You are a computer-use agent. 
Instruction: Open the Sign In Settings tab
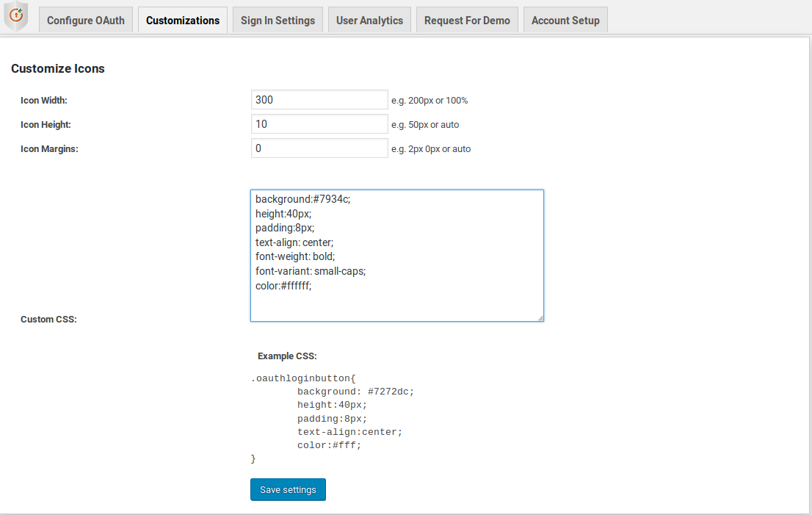[x=278, y=20]
